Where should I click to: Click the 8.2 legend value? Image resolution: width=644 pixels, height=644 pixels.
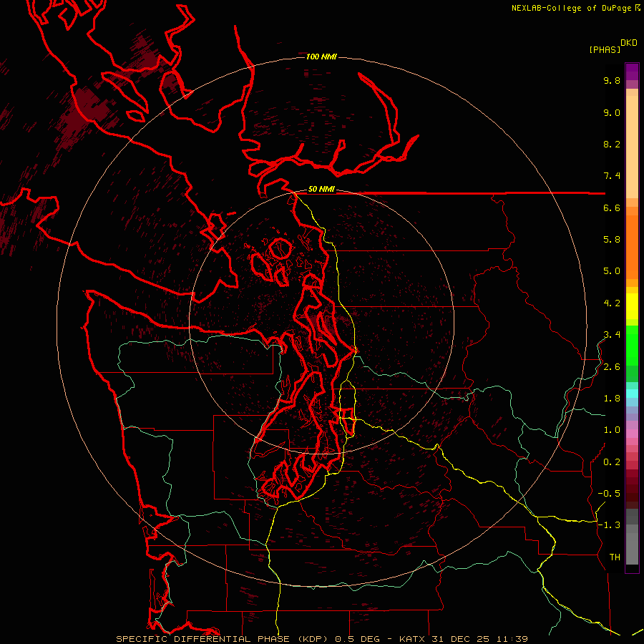point(612,144)
